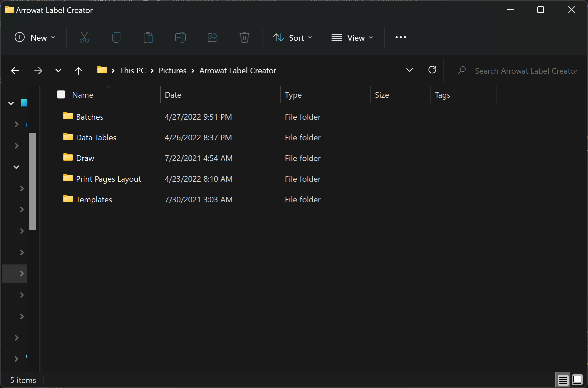Image resolution: width=588 pixels, height=388 pixels.
Task: Select the Data Tables folder name
Action: 96,138
